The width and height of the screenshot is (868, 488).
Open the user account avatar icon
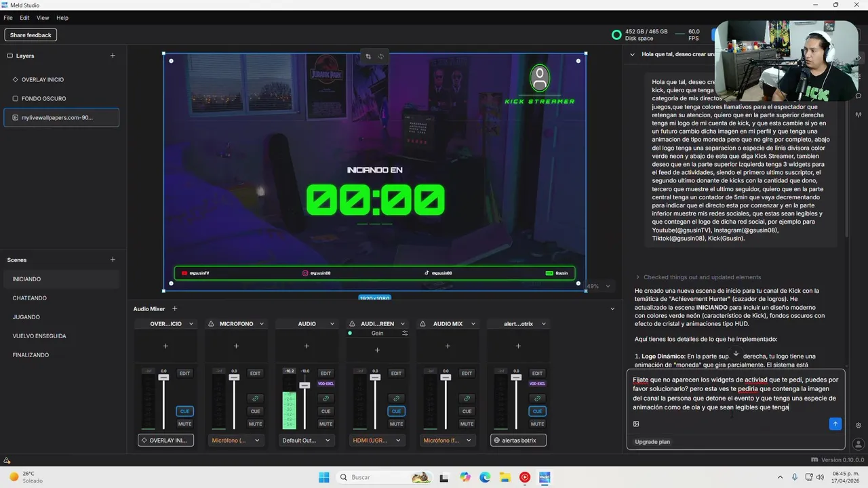(x=859, y=445)
